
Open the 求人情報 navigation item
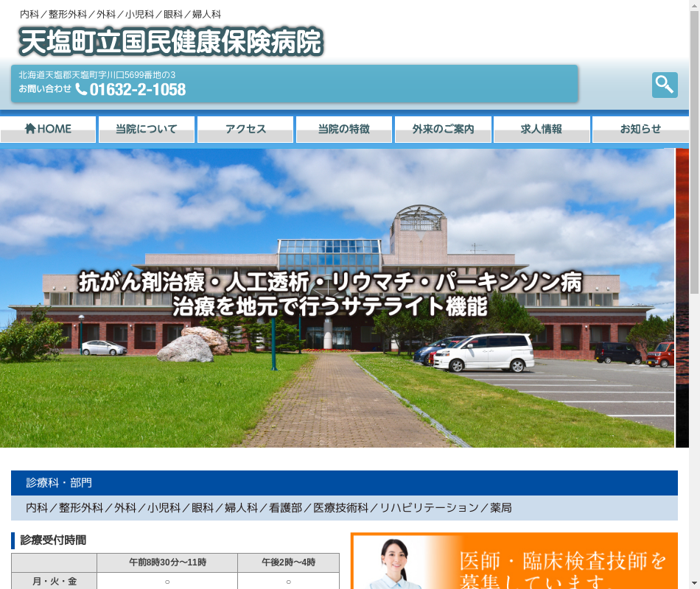[x=542, y=129]
